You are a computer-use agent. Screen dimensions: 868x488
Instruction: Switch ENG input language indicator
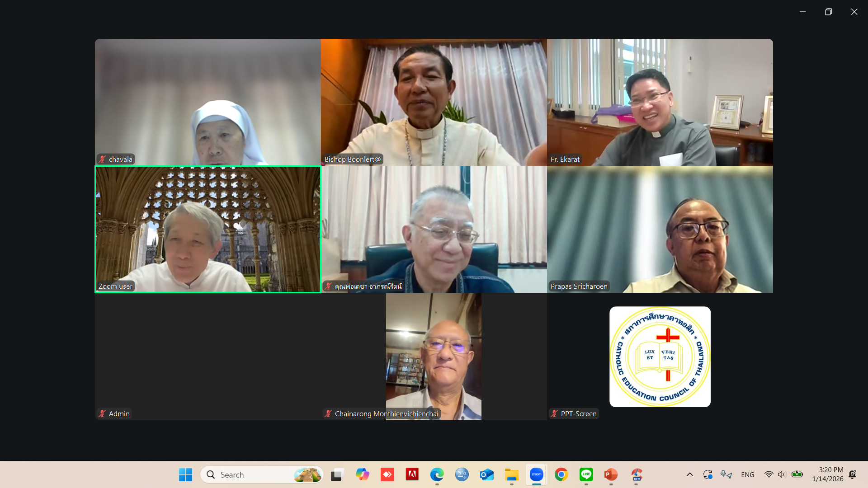747,474
